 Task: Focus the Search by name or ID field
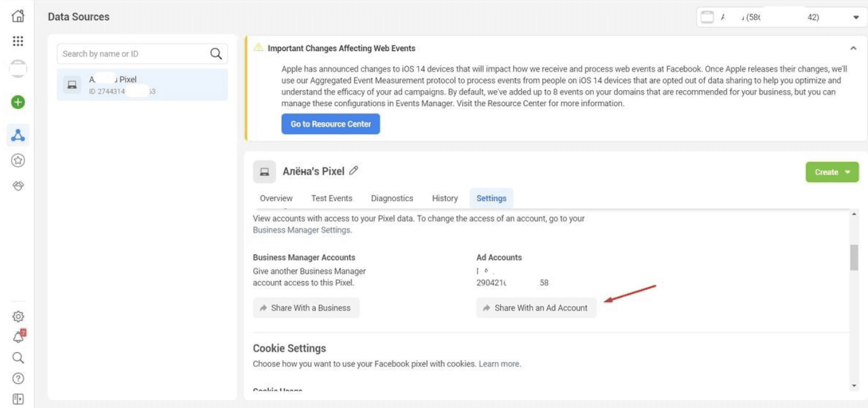(x=142, y=54)
